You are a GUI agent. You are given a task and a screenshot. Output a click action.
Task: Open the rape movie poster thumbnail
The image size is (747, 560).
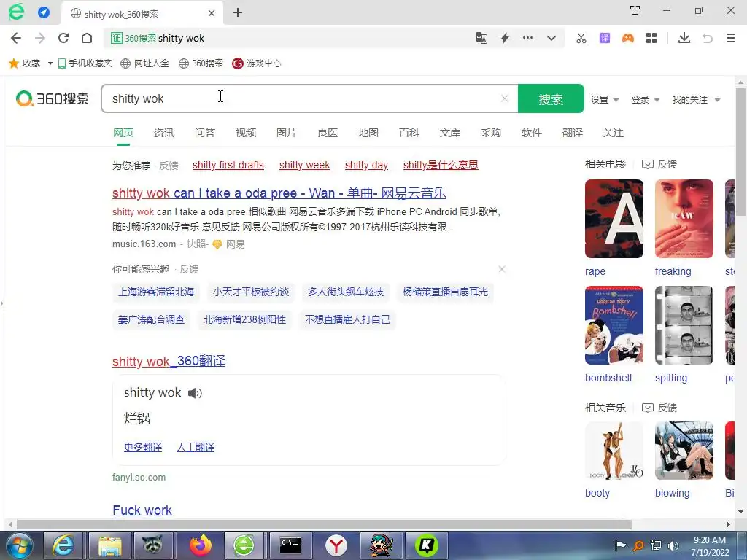click(x=614, y=219)
